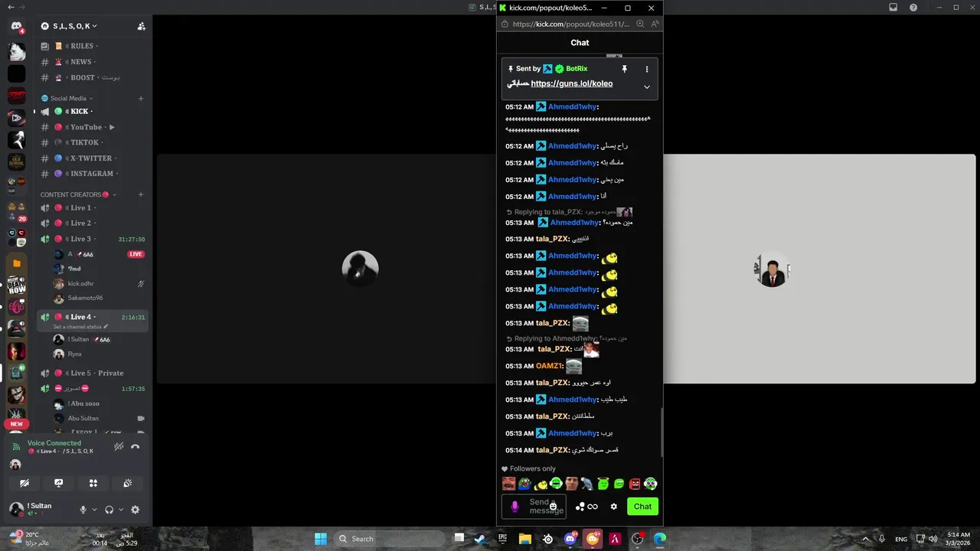Join the Live 2 voice channel
This screenshot has height=551, width=980.
[x=92, y=223]
